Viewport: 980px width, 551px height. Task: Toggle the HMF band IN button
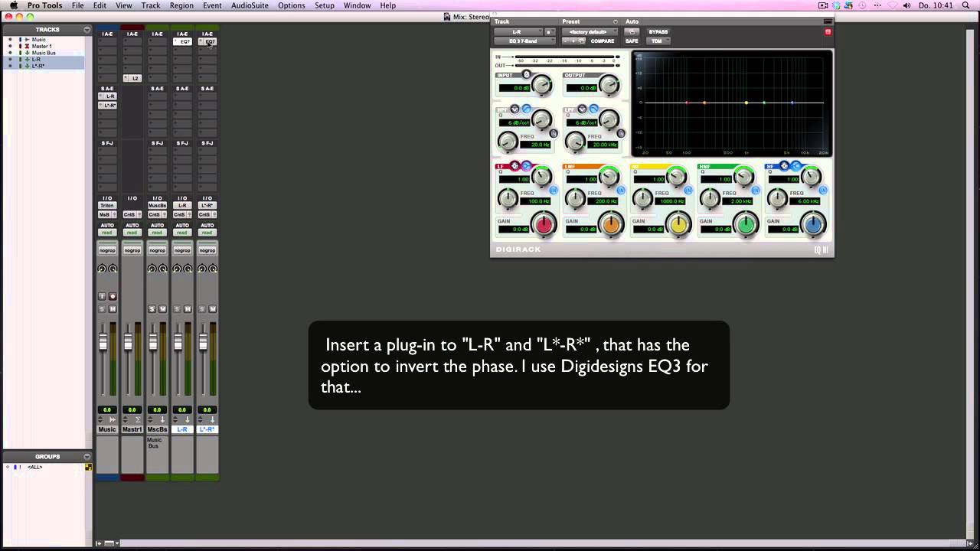click(756, 190)
